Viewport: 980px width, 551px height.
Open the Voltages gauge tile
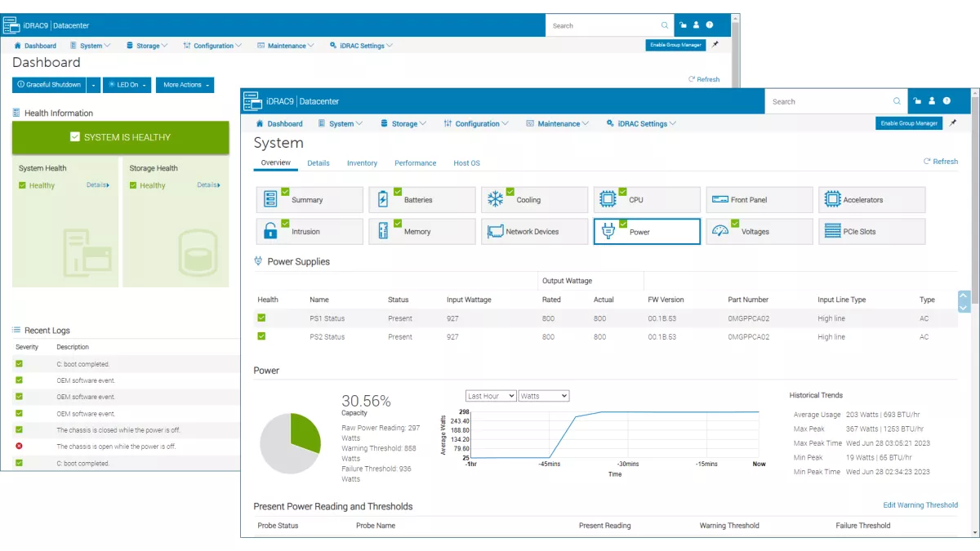click(759, 232)
